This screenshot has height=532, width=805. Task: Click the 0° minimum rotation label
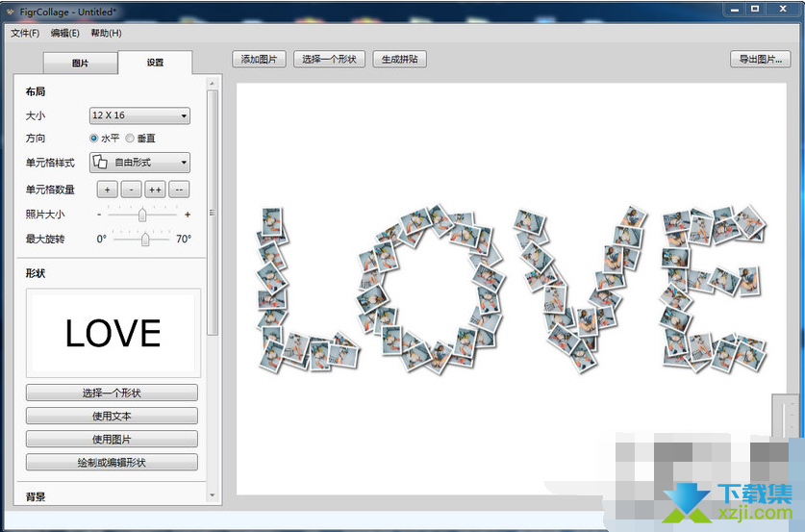pos(102,239)
